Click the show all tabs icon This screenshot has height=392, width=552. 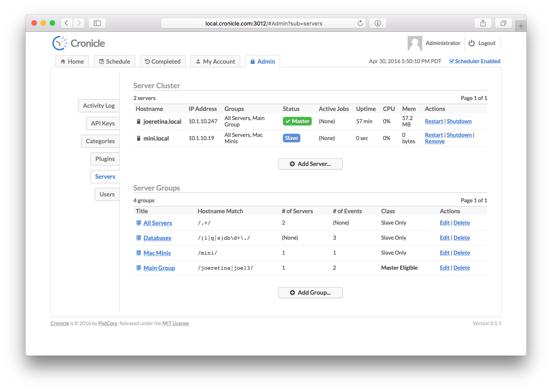[503, 23]
